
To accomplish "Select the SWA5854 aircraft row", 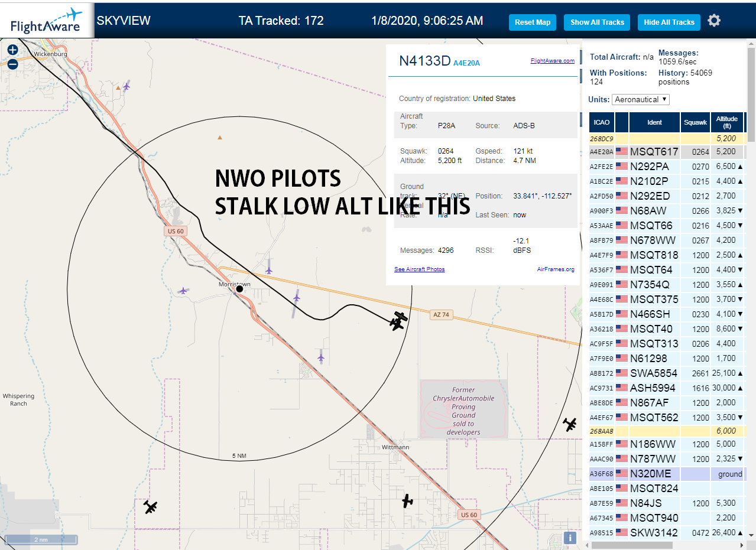I will [668, 373].
